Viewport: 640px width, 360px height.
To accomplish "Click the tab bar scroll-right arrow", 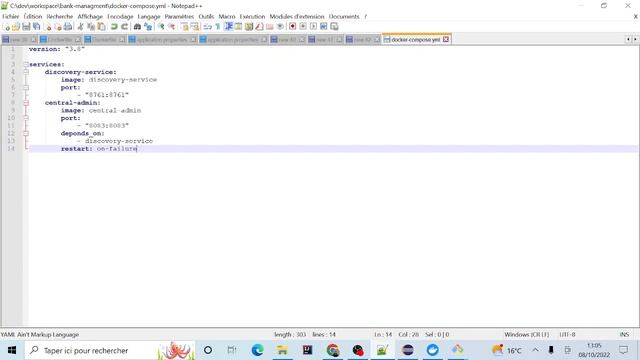I will (x=635, y=40).
